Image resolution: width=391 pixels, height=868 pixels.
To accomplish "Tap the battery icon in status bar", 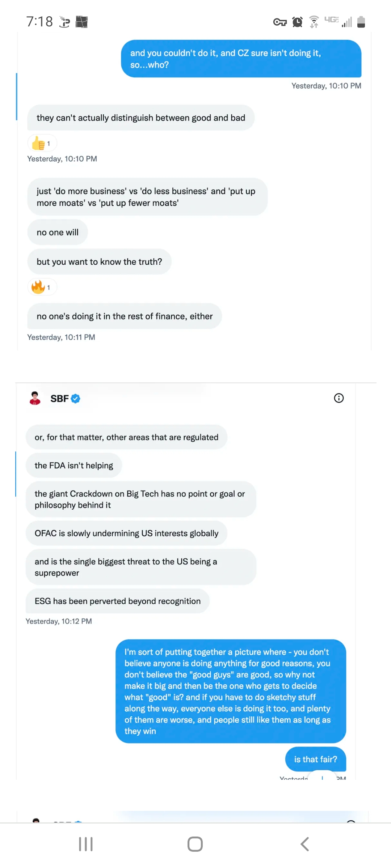I will [x=361, y=22].
